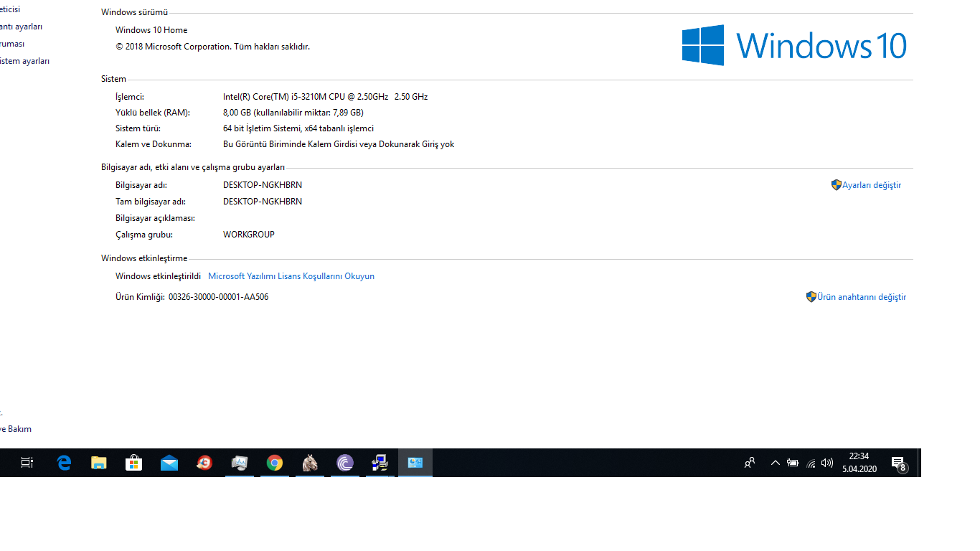Open Microsoft Yazılımı Lisans Koşullarını Okuyun link
980x551 pixels.
(x=291, y=276)
